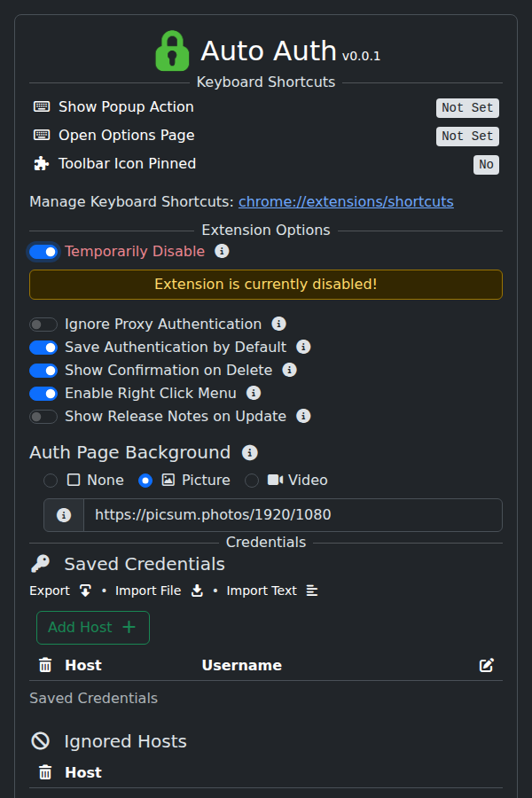Open the chrome://extensions/shortcuts link

tap(346, 201)
